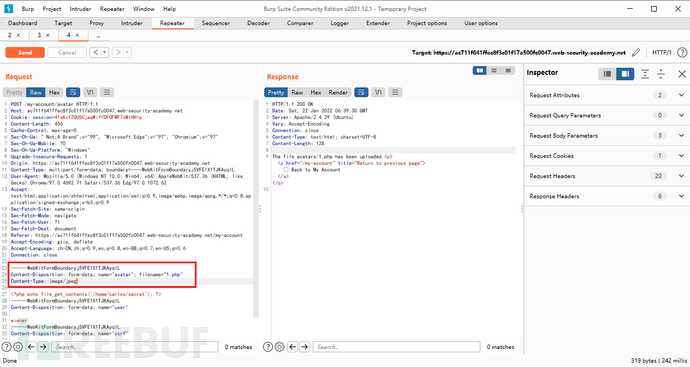
Task: Open request search settings gear
Action: (x=18, y=347)
